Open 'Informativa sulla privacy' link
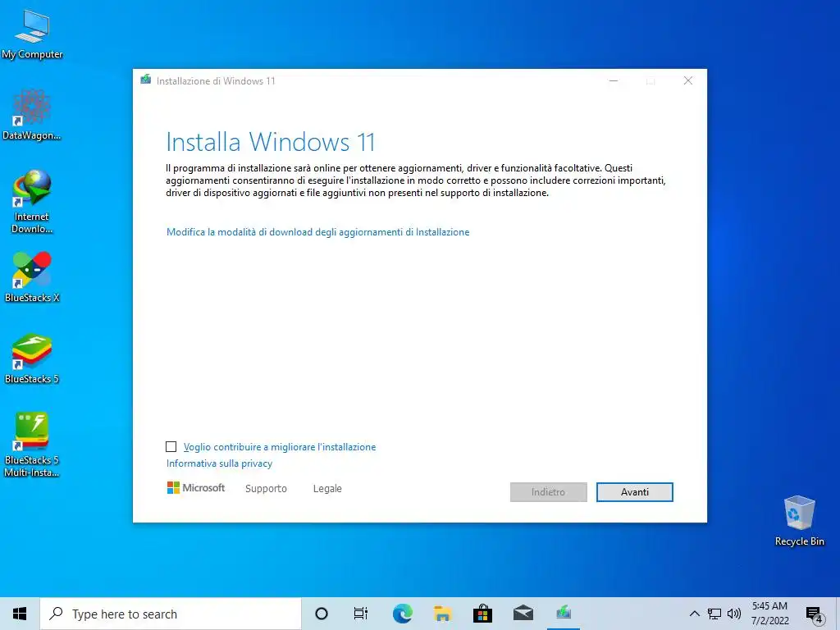This screenshot has height=630, width=840. (x=219, y=463)
